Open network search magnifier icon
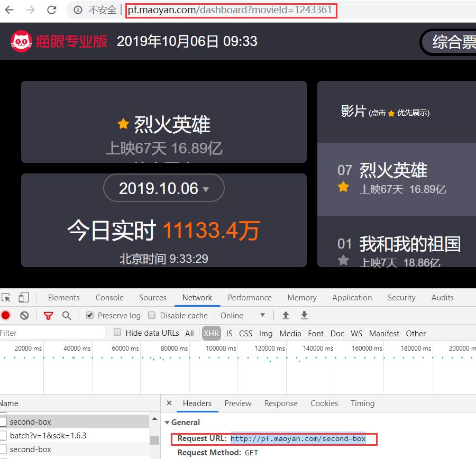Screen dimensions: 476x459 pos(67,315)
